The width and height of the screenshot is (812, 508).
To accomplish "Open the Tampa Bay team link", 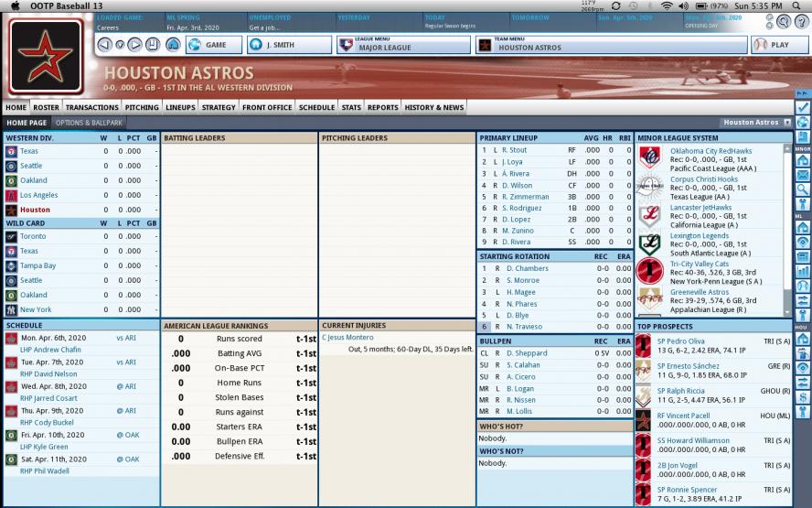I will [37, 265].
